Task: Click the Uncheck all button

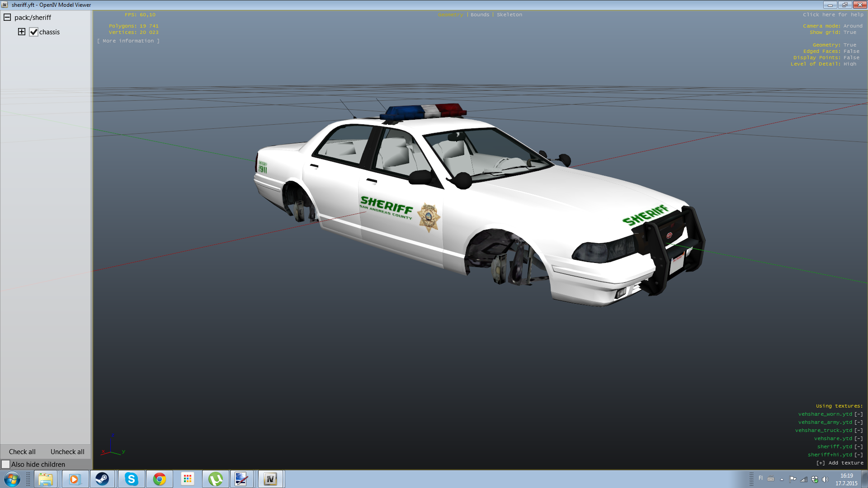Action: [67, 451]
